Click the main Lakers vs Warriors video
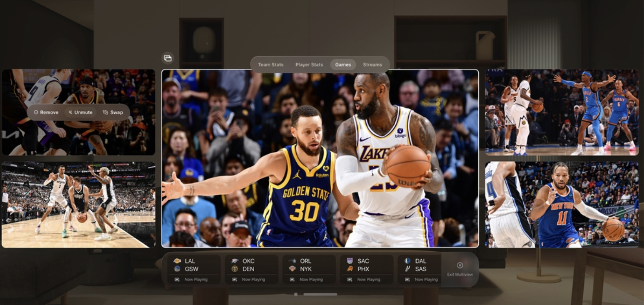 point(320,158)
